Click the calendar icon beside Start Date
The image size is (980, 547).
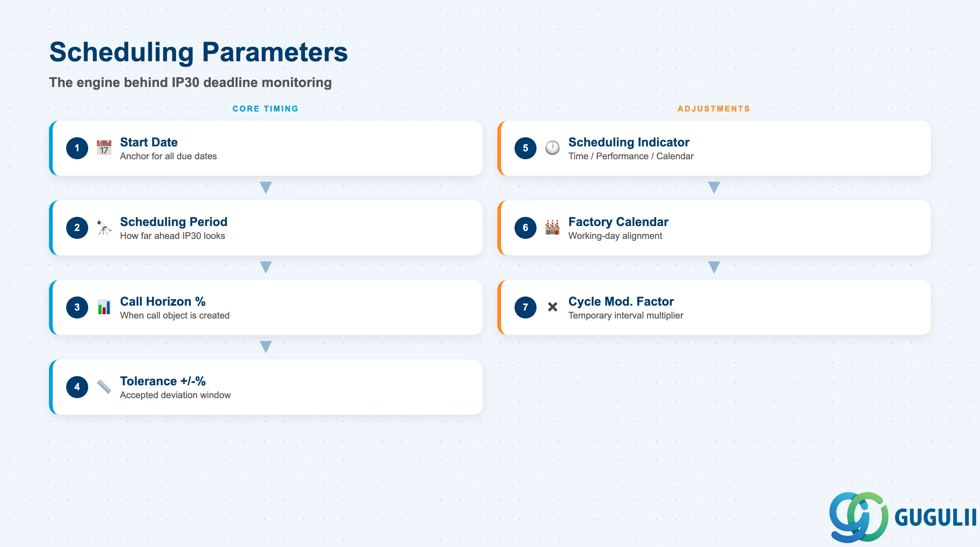[104, 148]
